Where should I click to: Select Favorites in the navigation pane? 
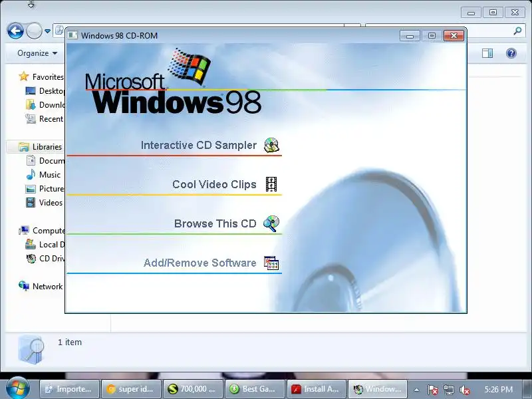click(x=48, y=77)
